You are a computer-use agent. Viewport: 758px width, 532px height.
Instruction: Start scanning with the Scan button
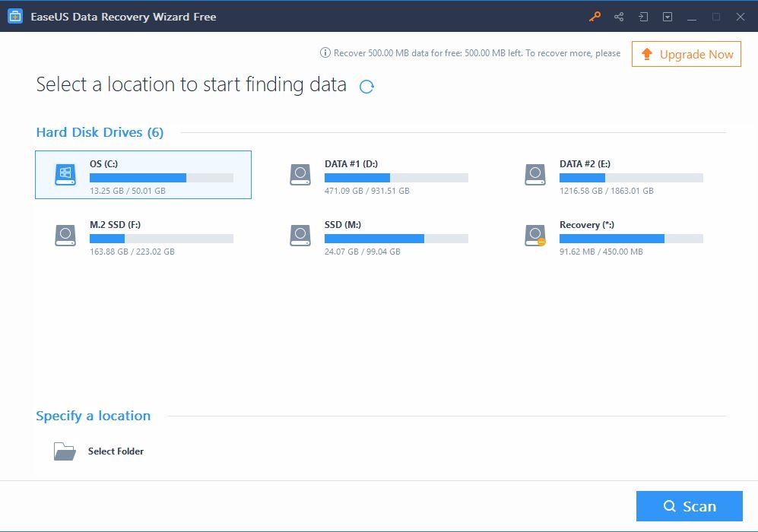click(x=689, y=506)
